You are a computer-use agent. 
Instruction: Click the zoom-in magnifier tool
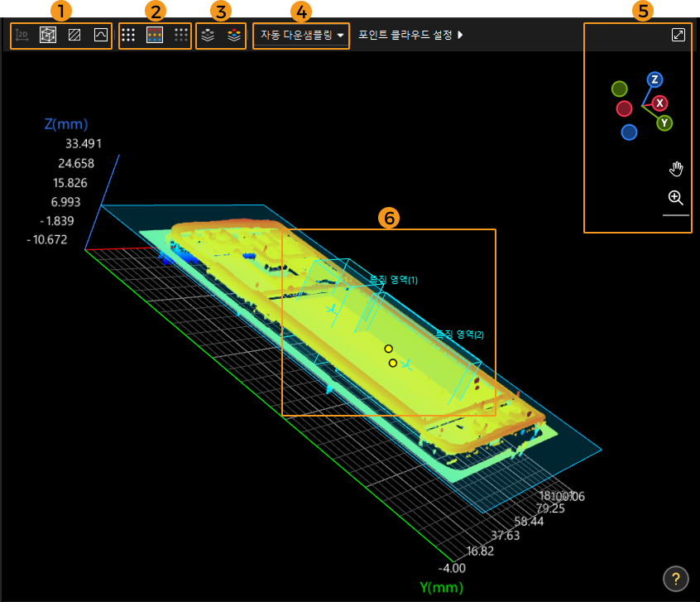676,198
